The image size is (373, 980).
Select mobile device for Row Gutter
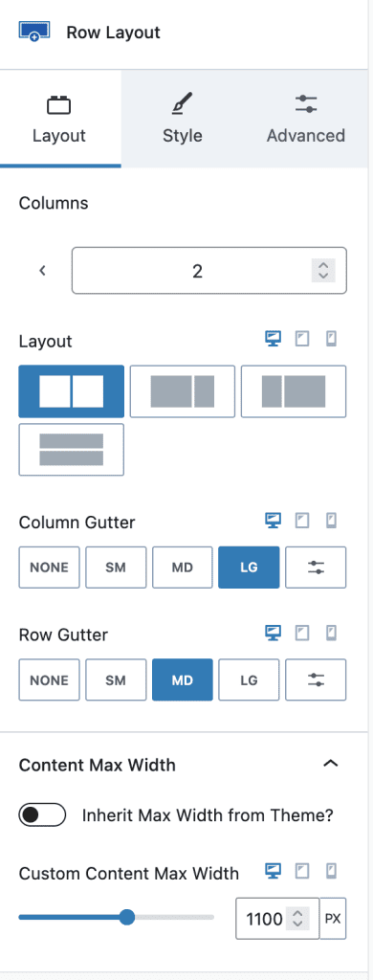tap(332, 634)
